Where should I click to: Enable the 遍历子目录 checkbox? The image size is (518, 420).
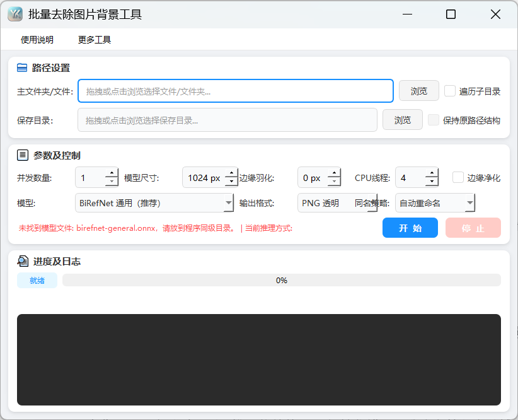449,91
